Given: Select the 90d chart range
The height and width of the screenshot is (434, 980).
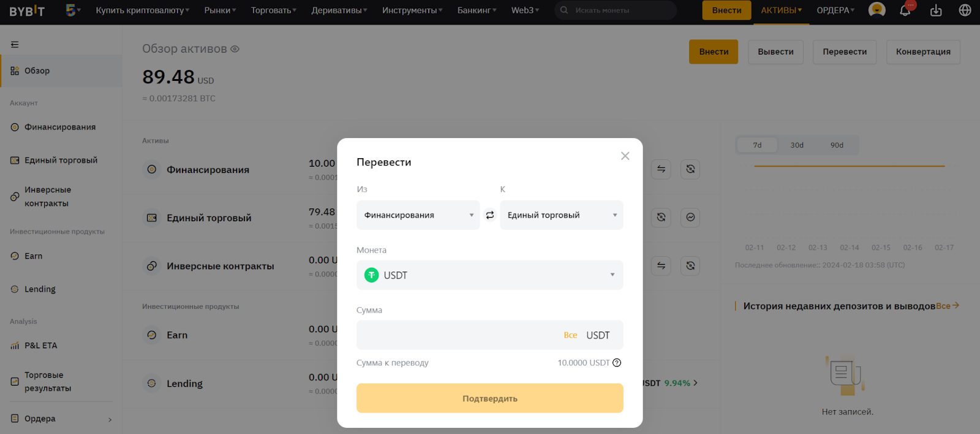Looking at the screenshot, I should [837, 145].
